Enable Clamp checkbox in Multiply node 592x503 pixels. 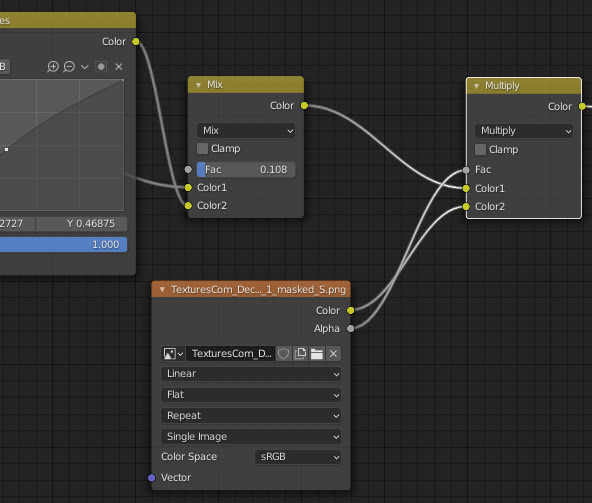480,150
